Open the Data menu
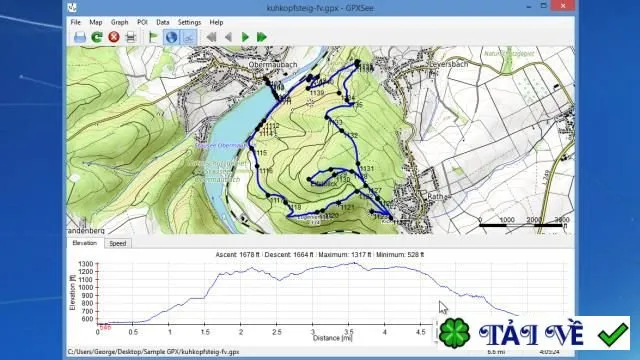 click(162, 22)
